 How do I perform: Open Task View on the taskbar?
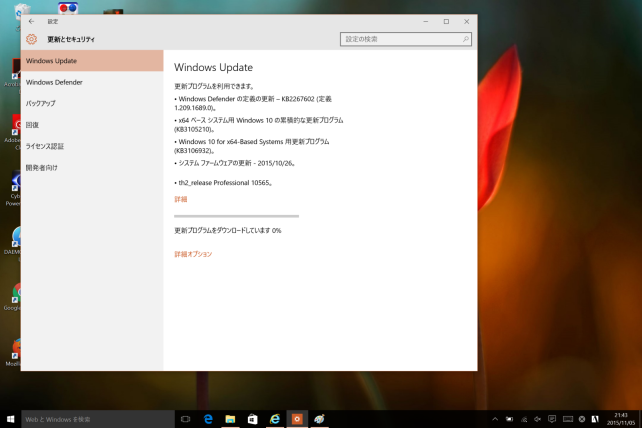185,419
